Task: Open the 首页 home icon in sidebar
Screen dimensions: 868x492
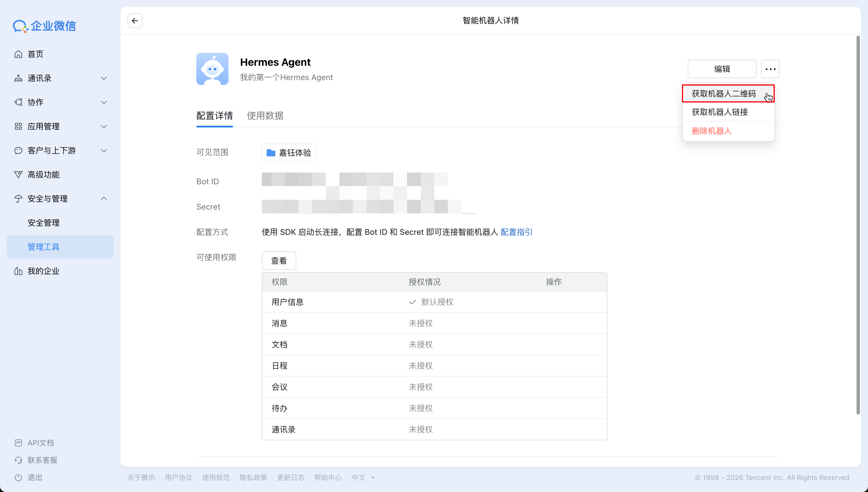Action: (x=19, y=54)
